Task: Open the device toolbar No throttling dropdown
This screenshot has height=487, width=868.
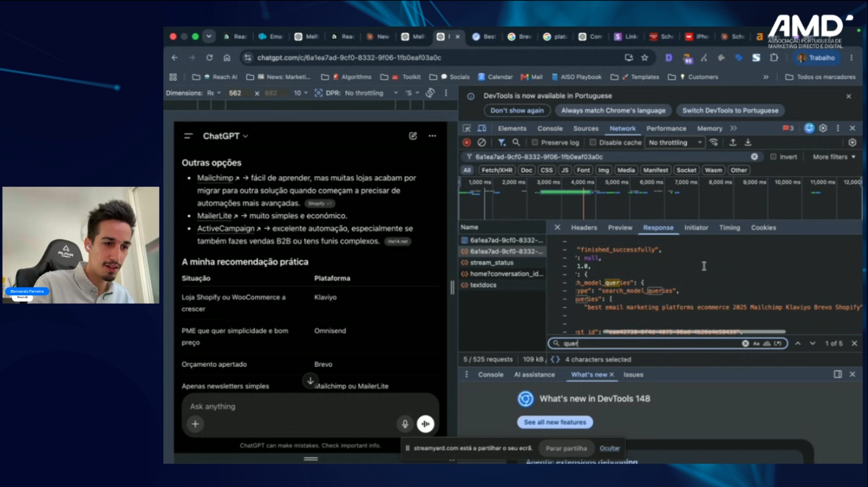Action: [x=371, y=93]
